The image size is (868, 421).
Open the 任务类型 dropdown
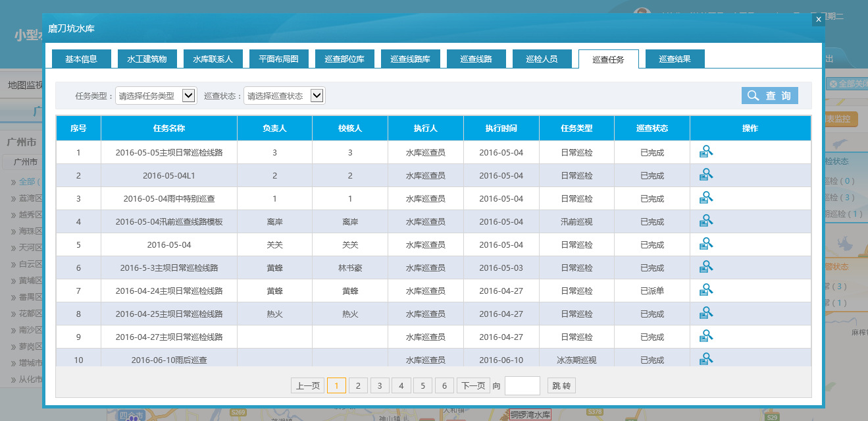pos(156,96)
